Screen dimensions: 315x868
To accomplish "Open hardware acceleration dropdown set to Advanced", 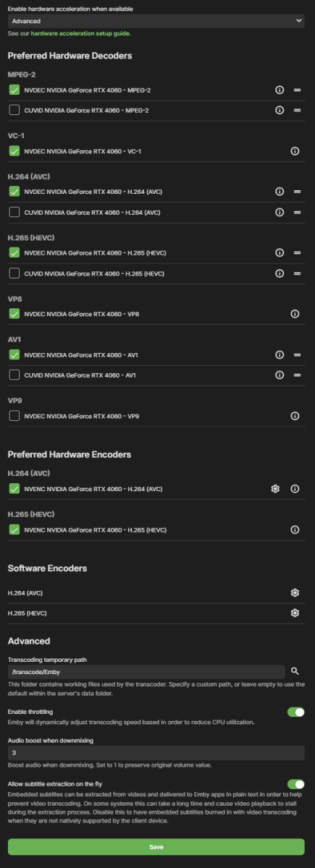I will (156, 22).
